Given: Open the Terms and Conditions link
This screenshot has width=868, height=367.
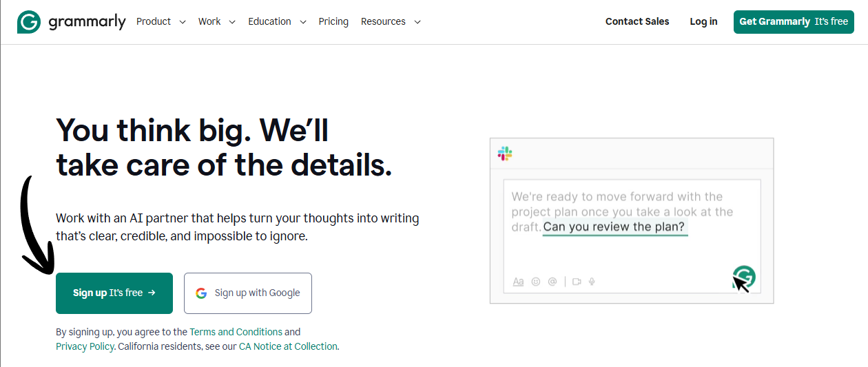Looking at the screenshot, I should 236,332.
